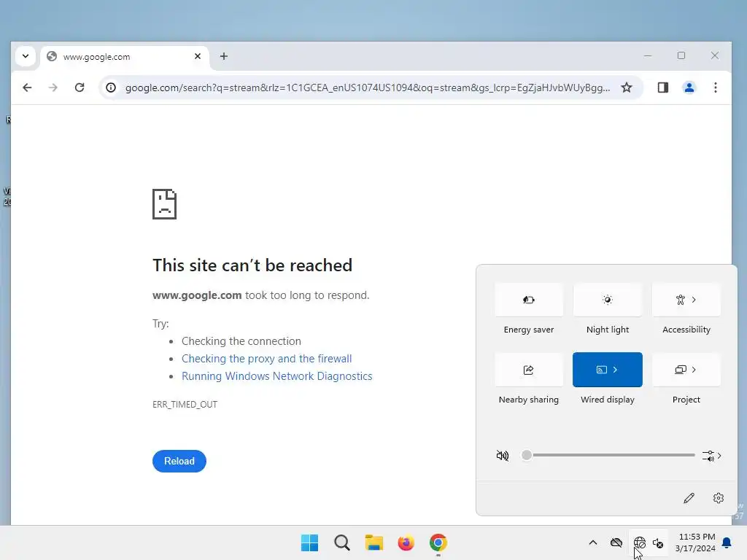The width and height of the screenshot is (747, 560).
Task: Click the ERR_TIMED_OUT error code text
Action: pos(185,404)
